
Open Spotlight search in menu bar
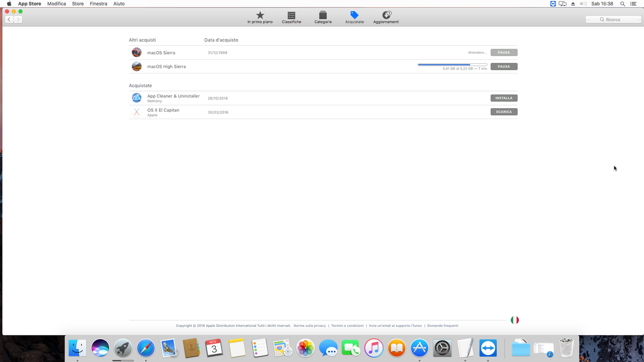point(622,4)
